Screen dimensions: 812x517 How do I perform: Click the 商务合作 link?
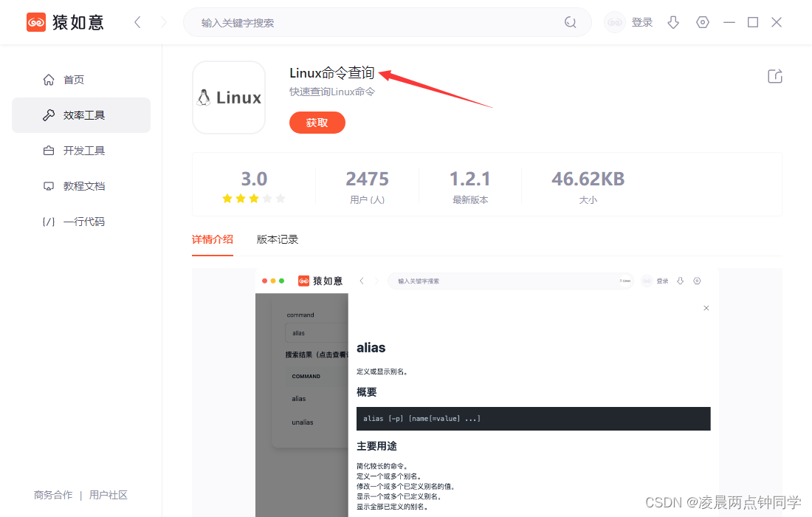tap(53, 495)
